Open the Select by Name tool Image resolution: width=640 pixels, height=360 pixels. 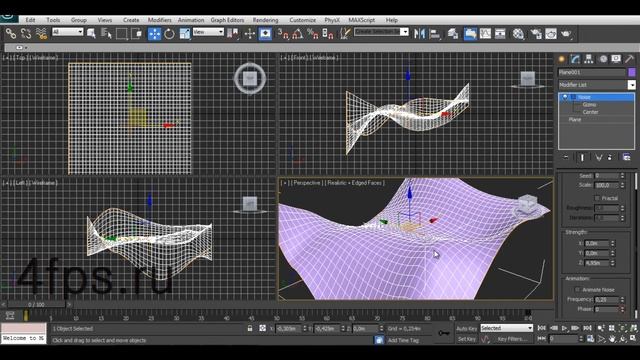(106, 33)
